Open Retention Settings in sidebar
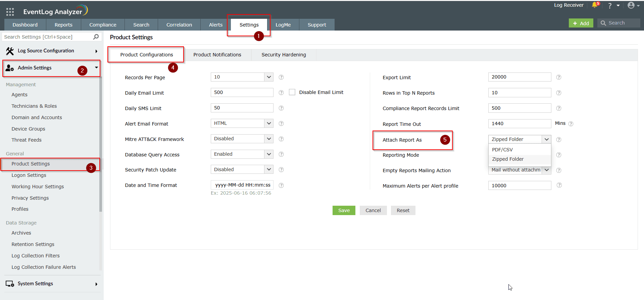Image resolution: width=644 pixels, height=300 pixels. 33,244
